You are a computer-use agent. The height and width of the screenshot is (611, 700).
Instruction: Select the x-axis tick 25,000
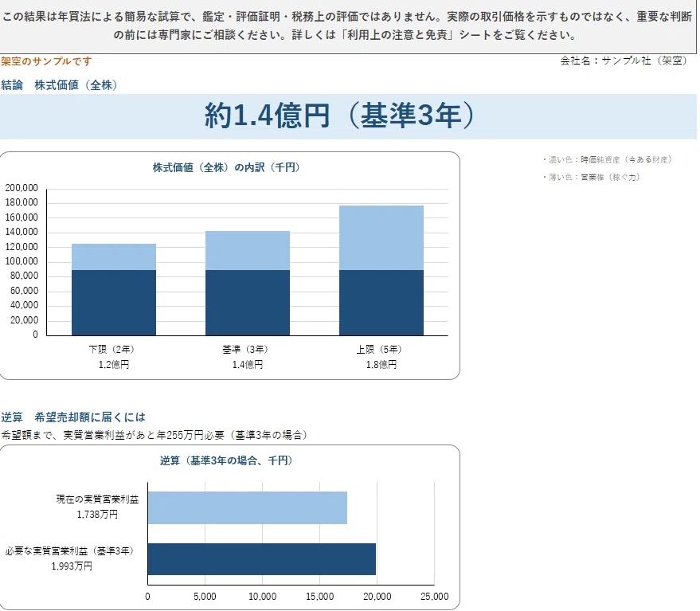pyautogui.click(x=434, y=596)
